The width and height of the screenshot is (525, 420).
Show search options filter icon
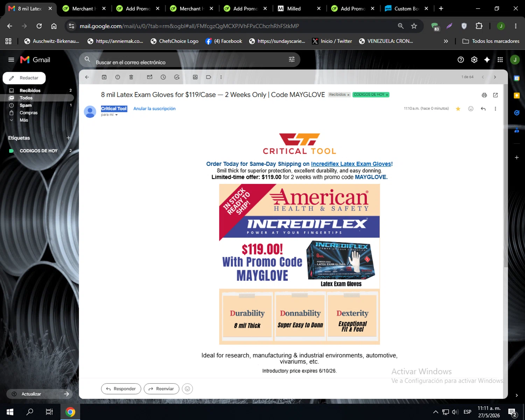coord(292,59)
